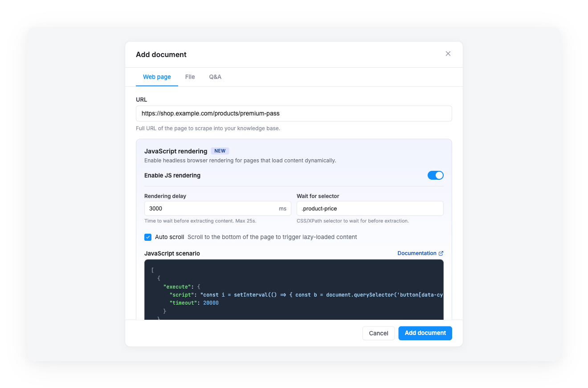Click the Wait for selector input
The height and width of the screenshot is (388, 588).
tap(370, 208)
